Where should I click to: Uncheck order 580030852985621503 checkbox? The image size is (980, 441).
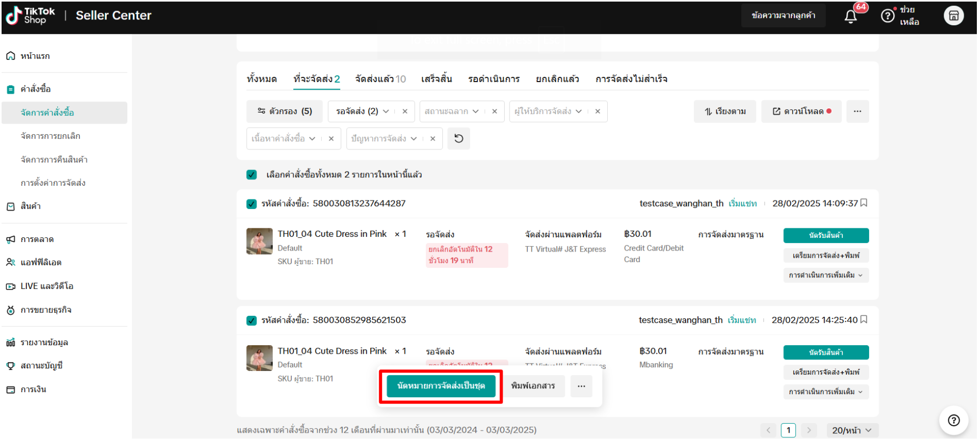(252, 320)
